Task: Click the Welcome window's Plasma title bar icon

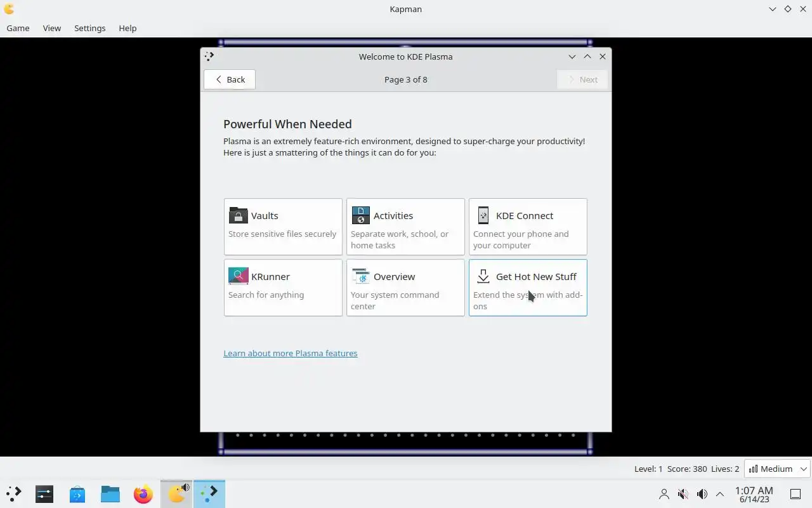Action: click(209, 56)
